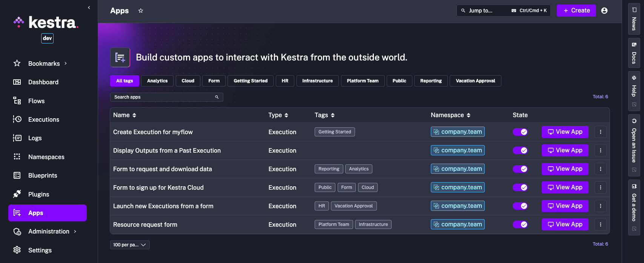View App for Launch new Executions from a form
This screenshot has height=263, width=644.
tap(565, 206)
